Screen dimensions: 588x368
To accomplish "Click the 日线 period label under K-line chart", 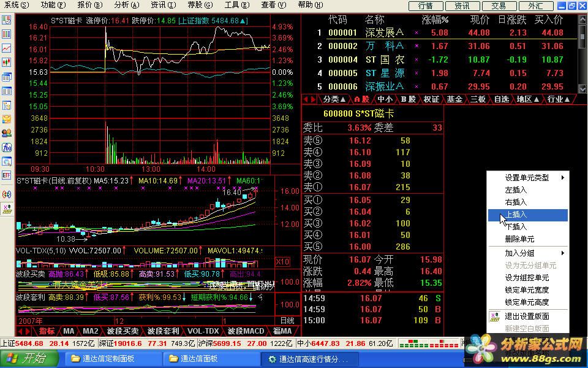I will tap(287, 321).
